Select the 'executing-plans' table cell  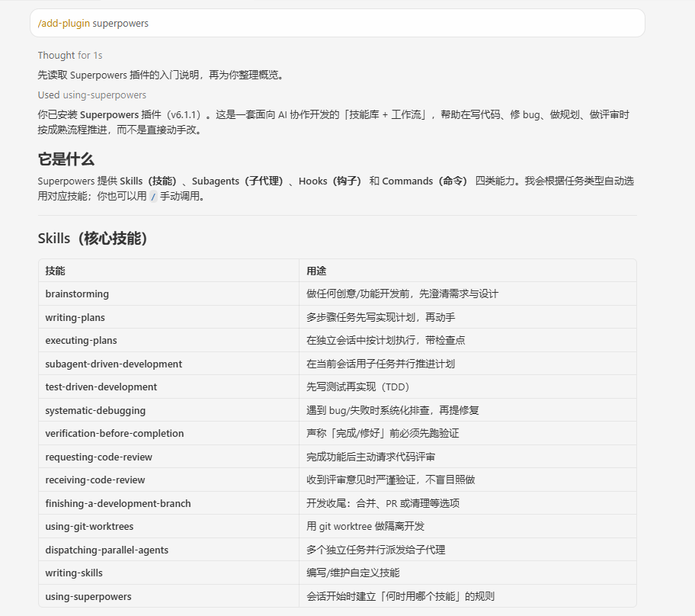pos(169,340)
